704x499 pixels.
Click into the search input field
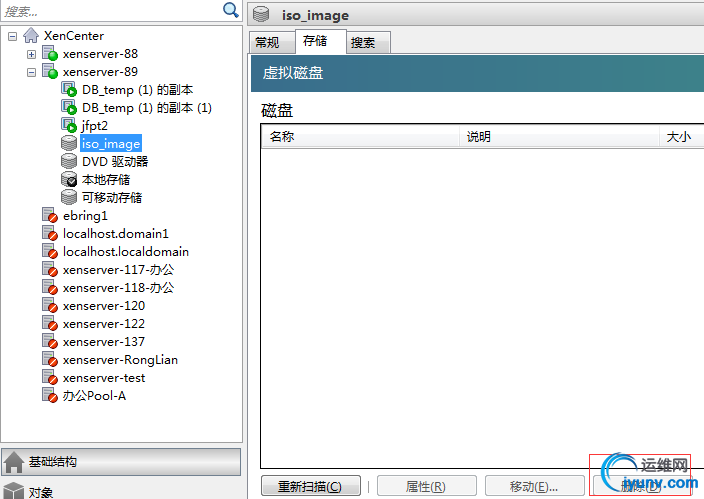(x=112, y=11)
